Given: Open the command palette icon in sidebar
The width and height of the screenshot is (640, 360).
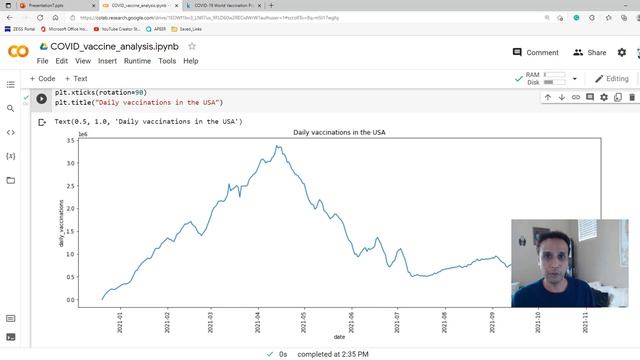Looking at the screenshot, I should 11,318.
